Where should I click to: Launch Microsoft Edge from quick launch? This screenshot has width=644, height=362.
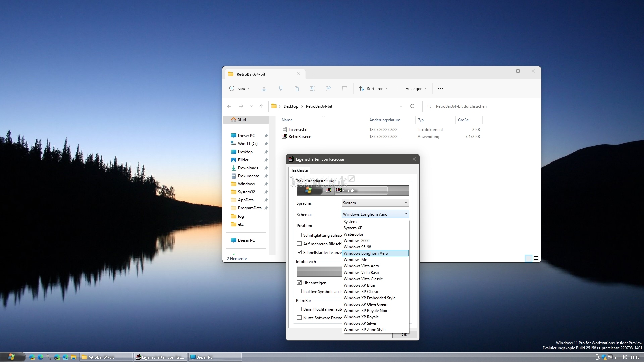[x=40, y=357]
